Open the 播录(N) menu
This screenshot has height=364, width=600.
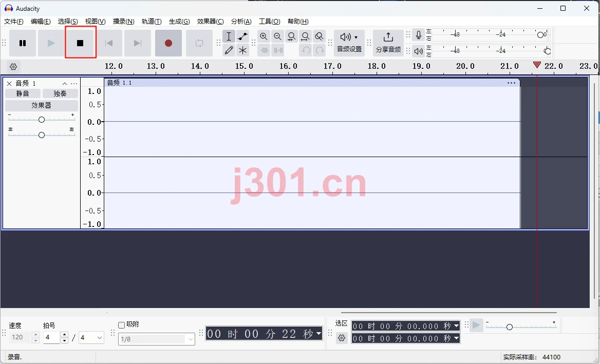(x=124, y=22)
